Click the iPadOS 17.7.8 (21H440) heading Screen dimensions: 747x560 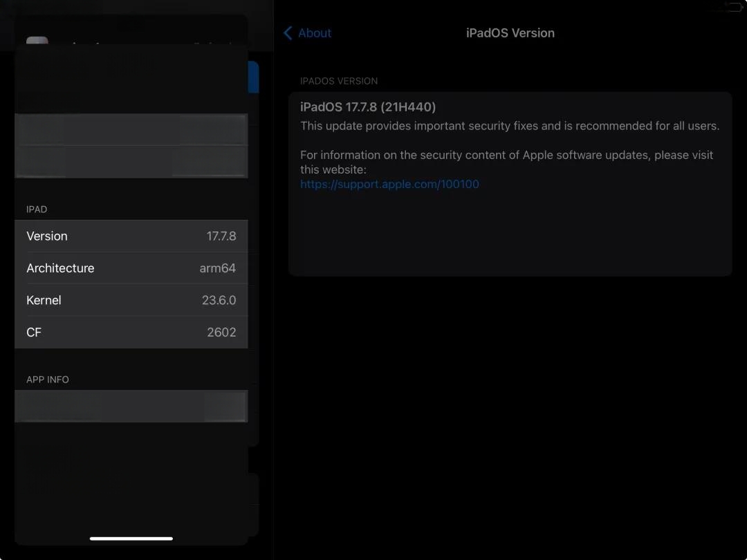pos(368,107)
